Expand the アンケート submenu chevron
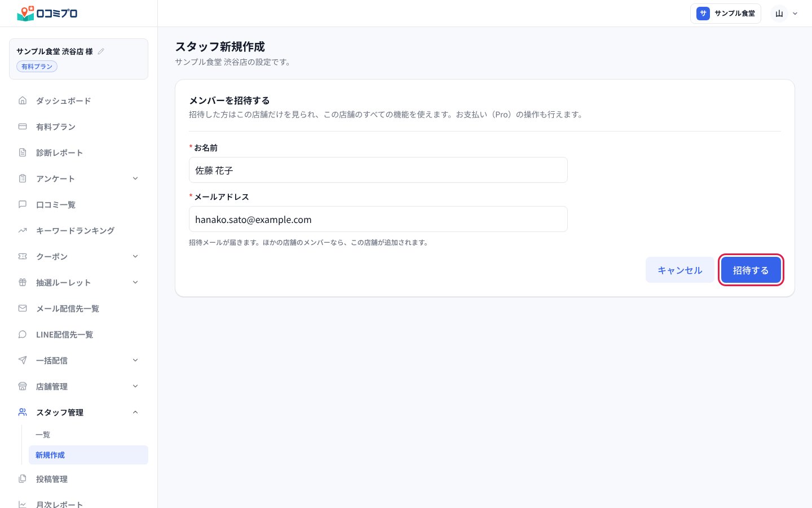The image size is (812, 508). [135, 178]
